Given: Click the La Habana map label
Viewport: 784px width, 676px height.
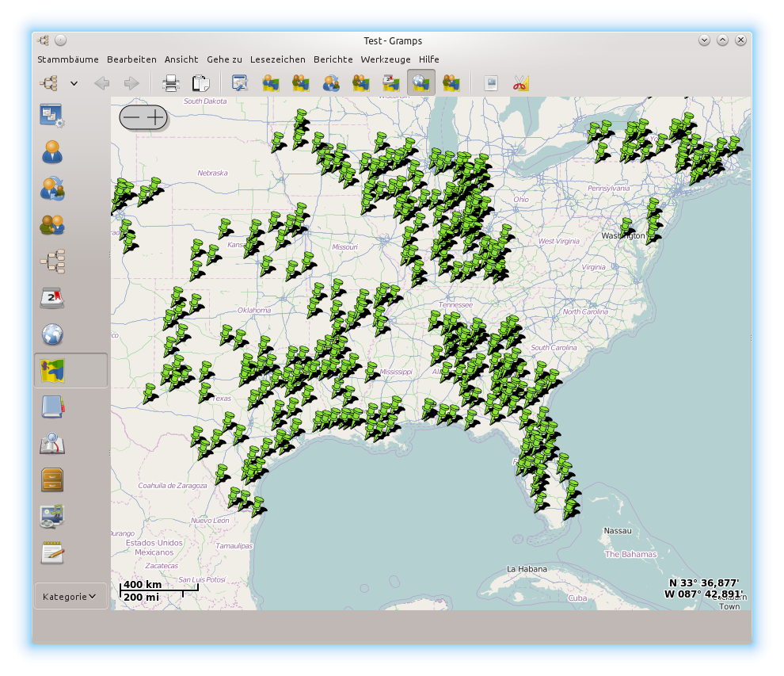Looking at the screenshot, I should coord(527,569).
